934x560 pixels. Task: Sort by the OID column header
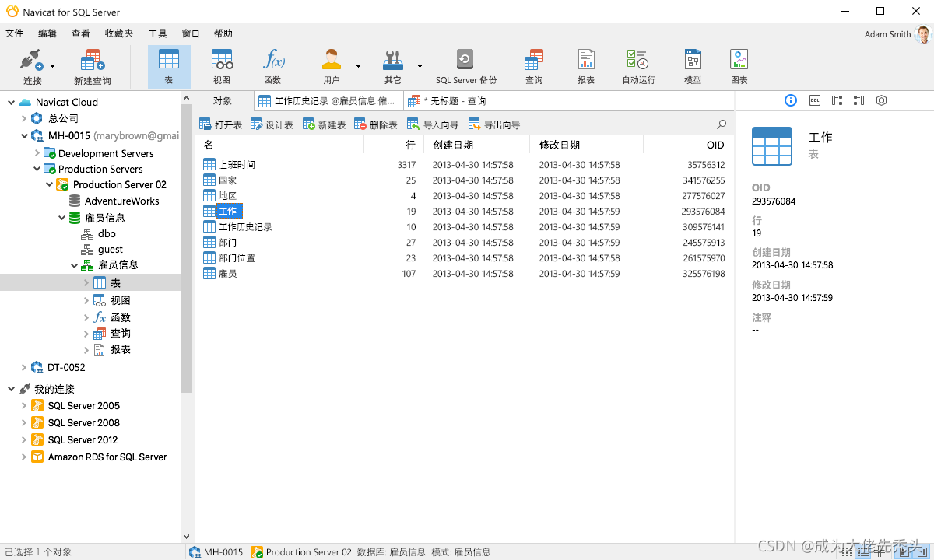point(687,145)
